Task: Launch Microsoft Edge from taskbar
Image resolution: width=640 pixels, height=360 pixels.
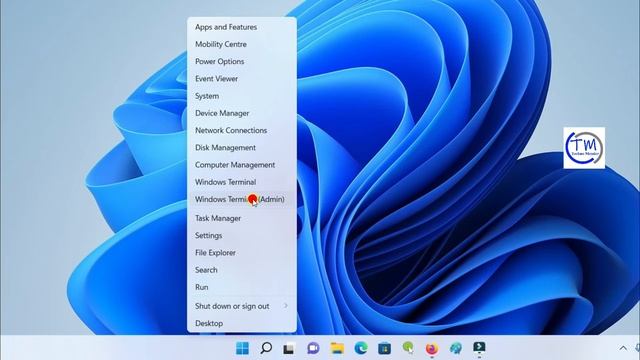Action: [x=361, y=348]
